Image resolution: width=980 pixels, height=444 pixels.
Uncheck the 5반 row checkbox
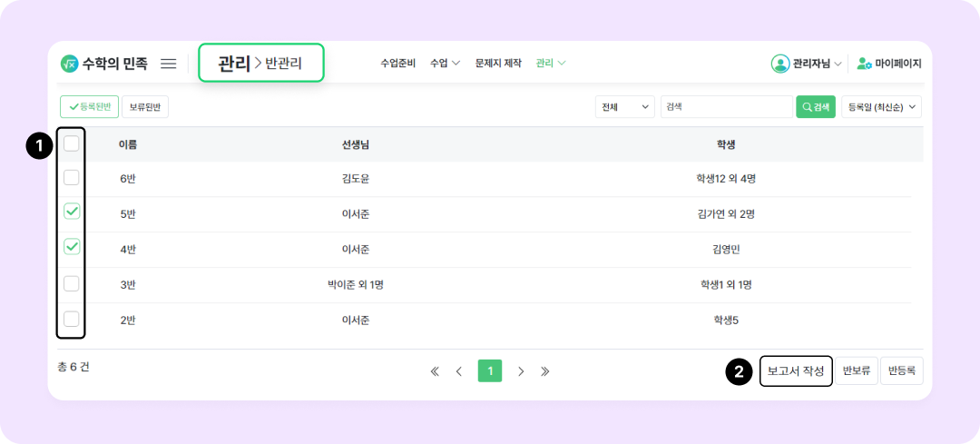72,212
